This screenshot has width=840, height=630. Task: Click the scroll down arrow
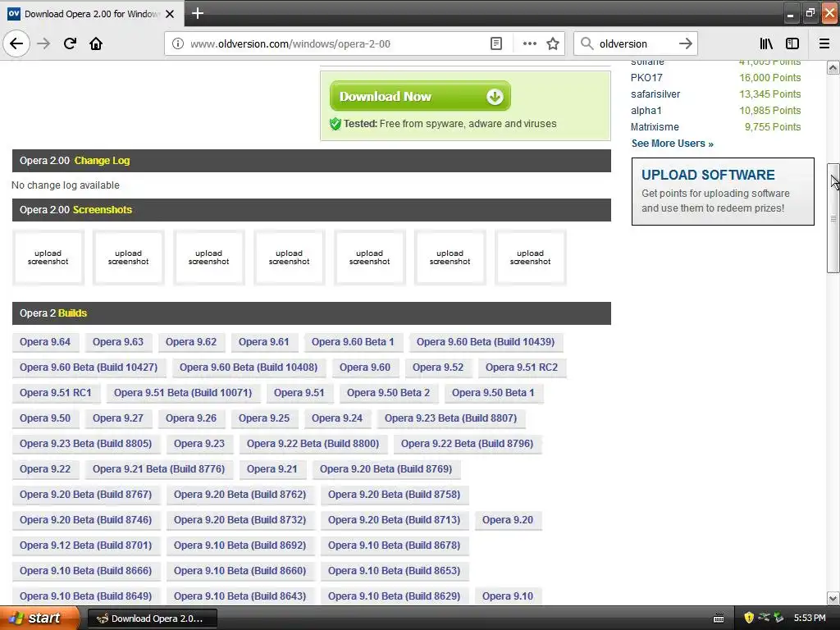(833, 598)
